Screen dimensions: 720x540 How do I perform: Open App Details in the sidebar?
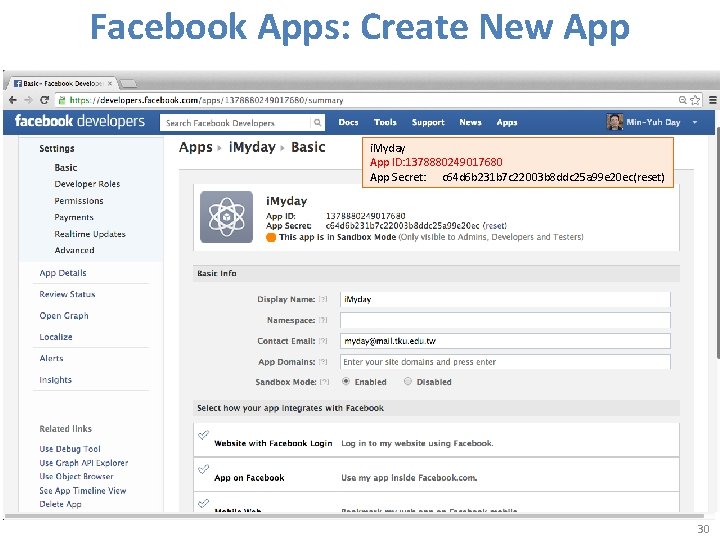[63, 273]
